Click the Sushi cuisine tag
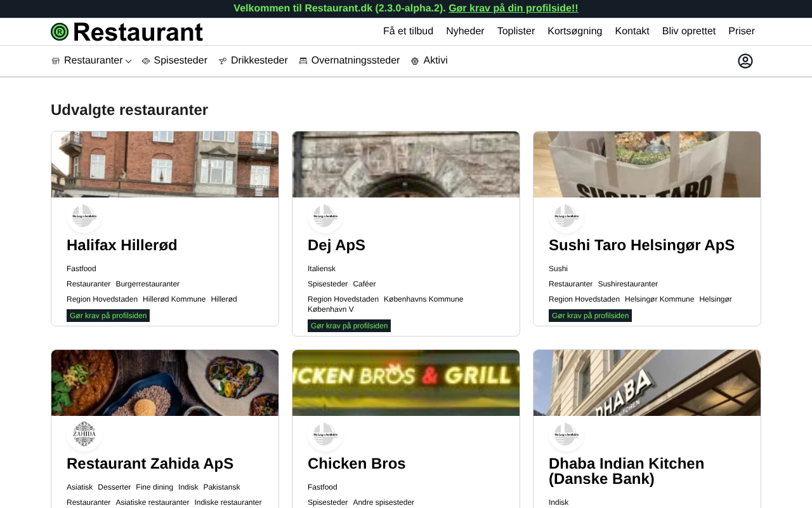812x508 pixels. click(x=558, y=269)
